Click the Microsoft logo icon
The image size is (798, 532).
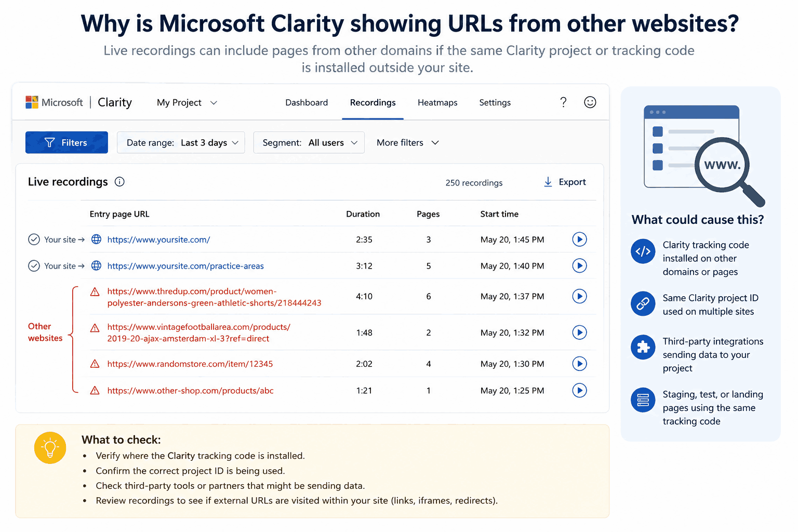point(32,102)
